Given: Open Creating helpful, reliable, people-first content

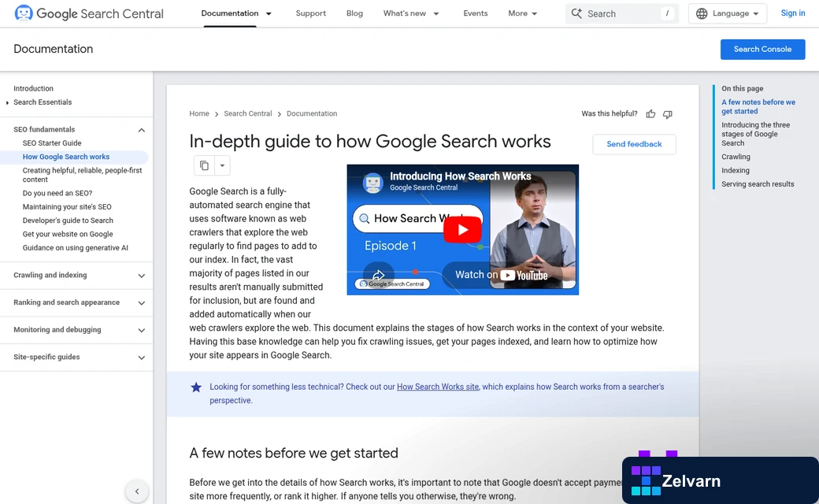Looking at the screenshot, I should coord(82,175).
